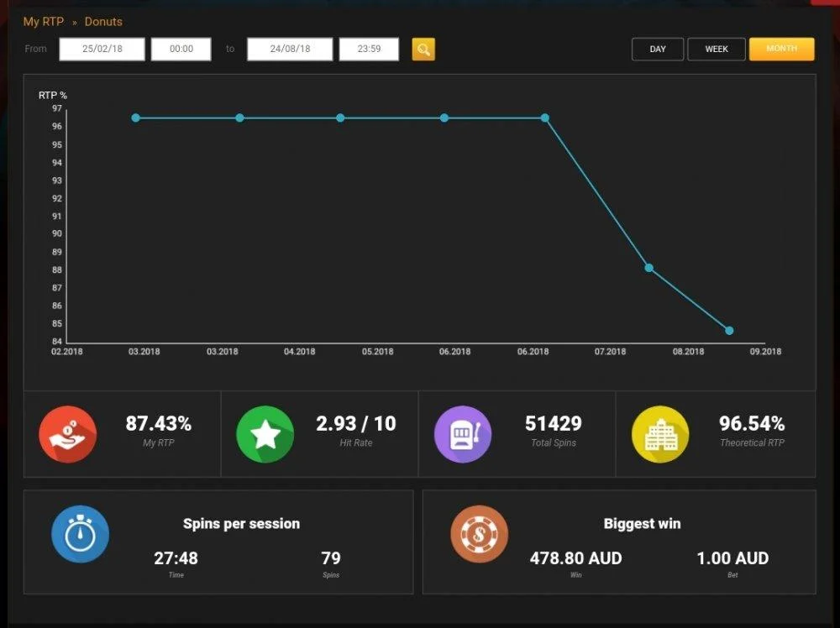Click the red My RTP hand-coins icon
Image resolution: width=840 pixels, height=628 pixels.
[67, 434]
